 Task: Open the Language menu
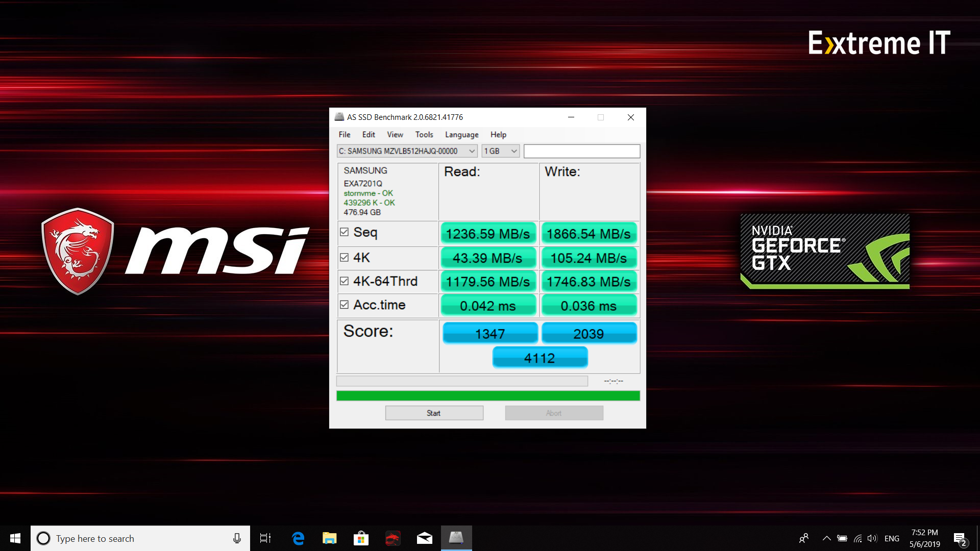[462, 135]
